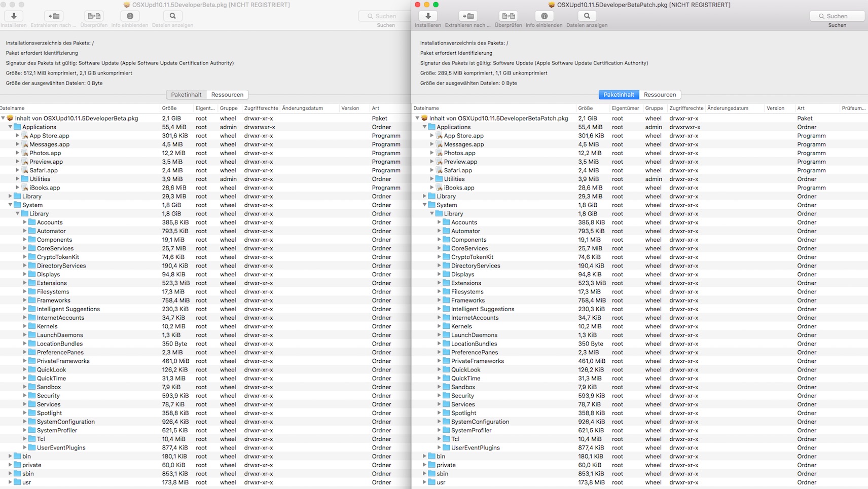This screenshot has width=868, height=489.
Task: Click 523,3 MiB size of Extensions in right window
Action: [592, 283]
